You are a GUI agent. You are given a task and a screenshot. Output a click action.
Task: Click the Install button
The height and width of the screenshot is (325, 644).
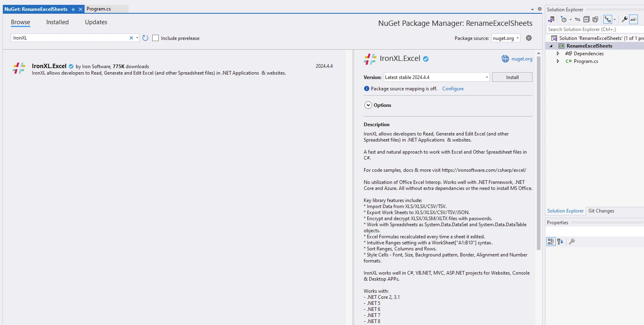(x=512, y=77)
